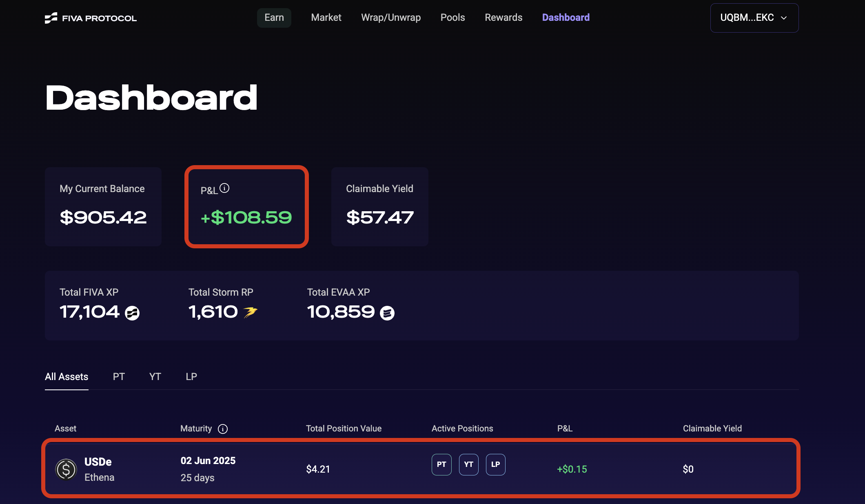
Task: Switch to the YT assets tab
Action: (155, 376)
